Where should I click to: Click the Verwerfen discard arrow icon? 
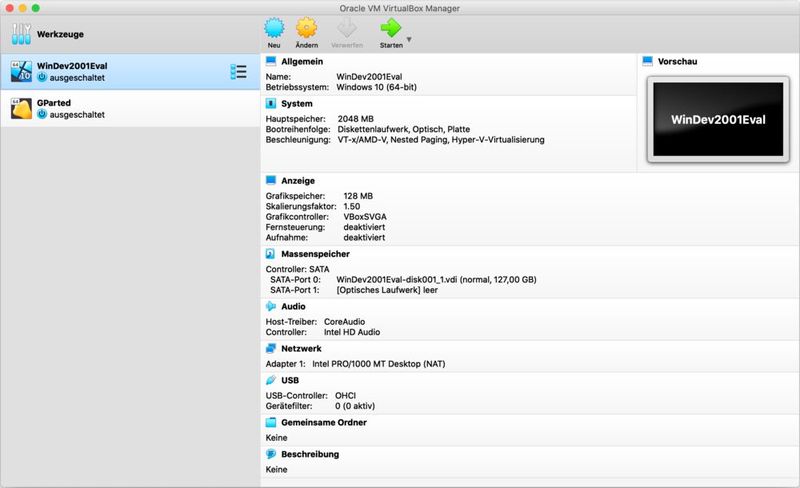pyautogui.click(x=347, y=28)
